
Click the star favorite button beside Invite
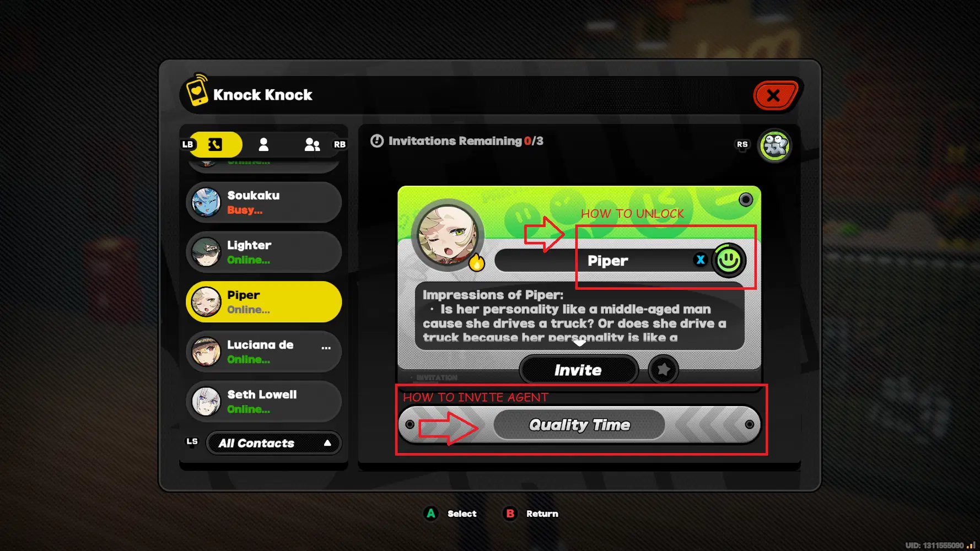point(663,370)
